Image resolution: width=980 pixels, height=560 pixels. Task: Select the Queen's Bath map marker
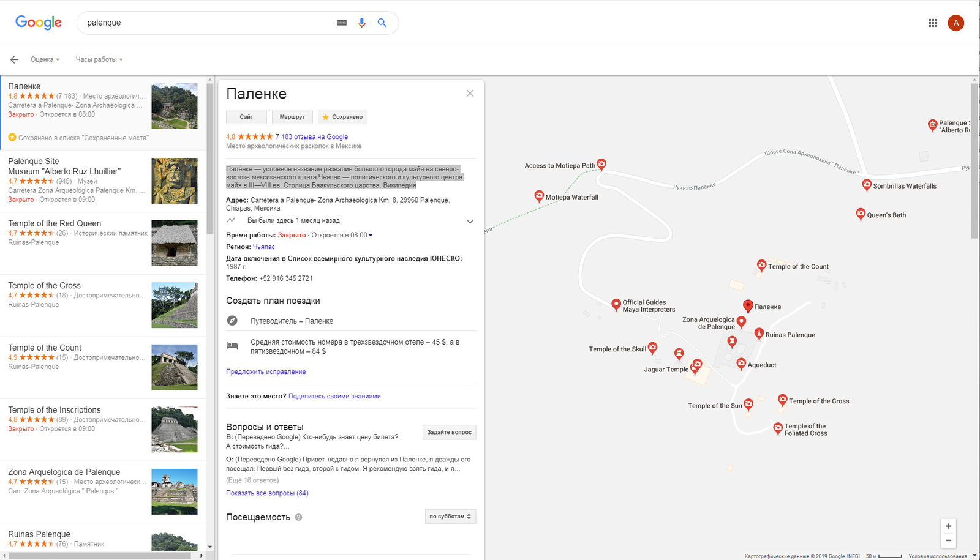tap(861, 214)
